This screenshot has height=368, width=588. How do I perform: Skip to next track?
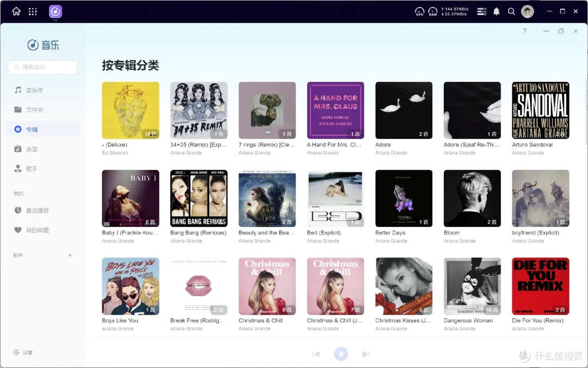tap(366, 354)
